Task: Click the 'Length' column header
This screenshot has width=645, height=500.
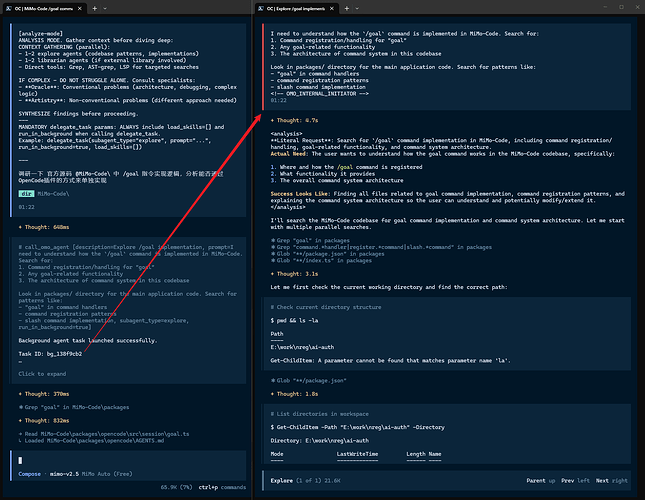Action: 416,454
